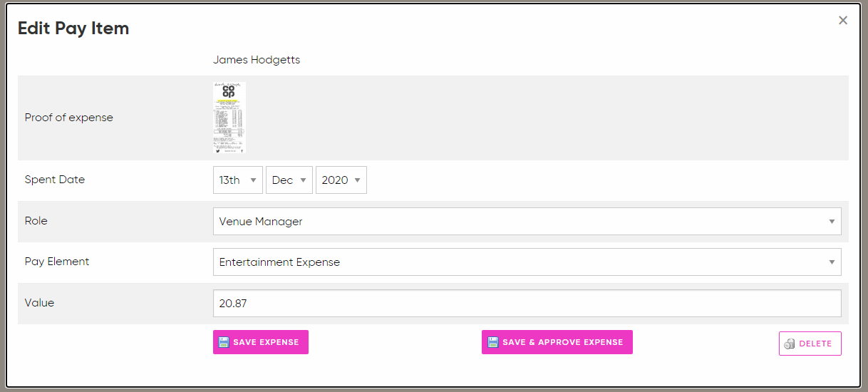The image size is (868, 392).
Task: Select the Entertainment Expense pay element field
Action: (527, 262)
